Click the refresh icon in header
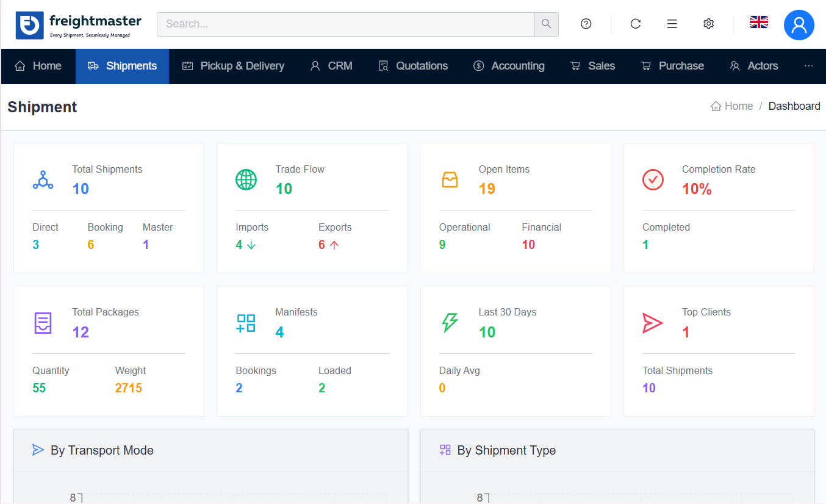Screen dimensions: 826x504 [x=635, y=24]
